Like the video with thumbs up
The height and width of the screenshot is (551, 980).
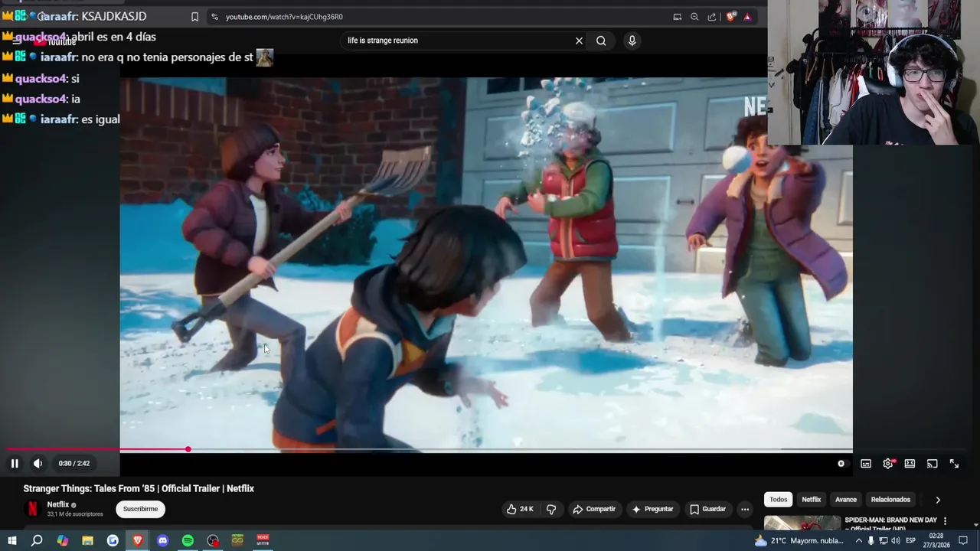[x=519, y=509]
